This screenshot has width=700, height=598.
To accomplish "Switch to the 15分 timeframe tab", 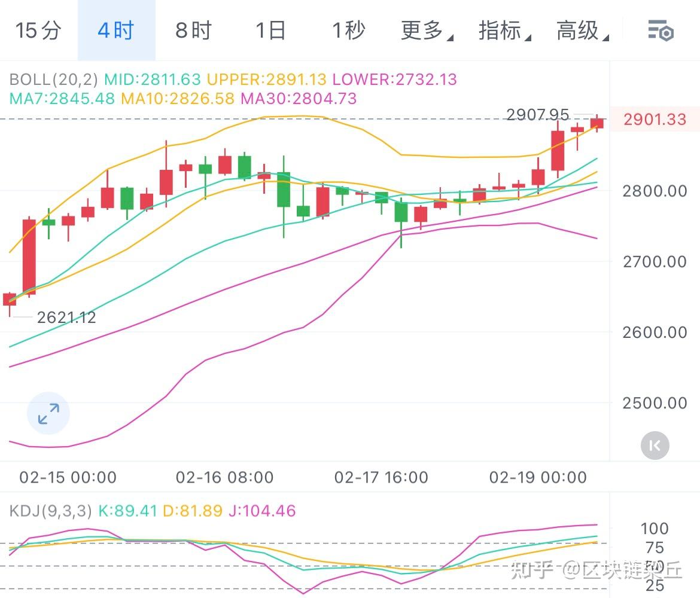I will pos(38,30).
